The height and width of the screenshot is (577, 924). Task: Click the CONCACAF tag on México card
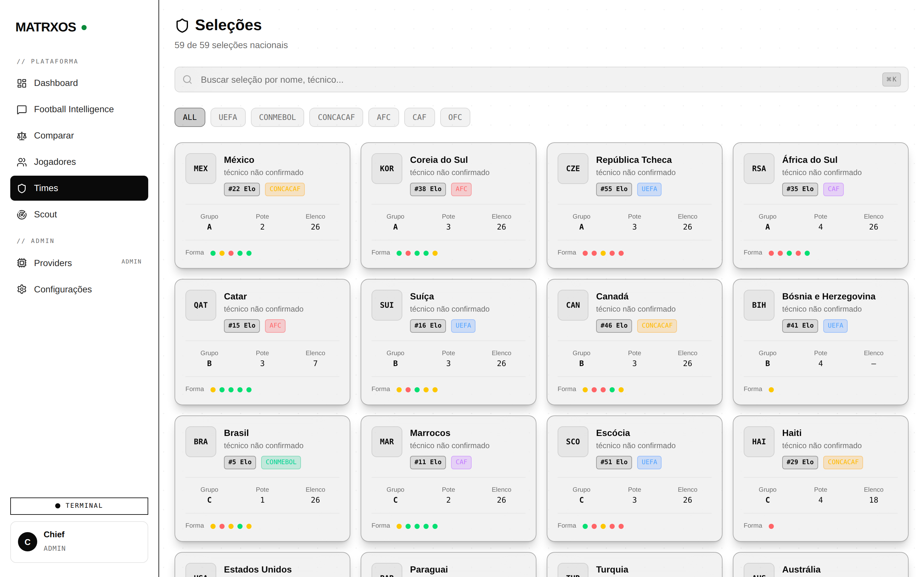click(x=285, y=189)
